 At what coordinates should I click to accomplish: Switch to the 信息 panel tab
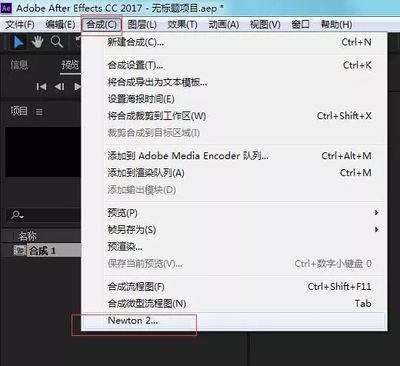point(19,65)
